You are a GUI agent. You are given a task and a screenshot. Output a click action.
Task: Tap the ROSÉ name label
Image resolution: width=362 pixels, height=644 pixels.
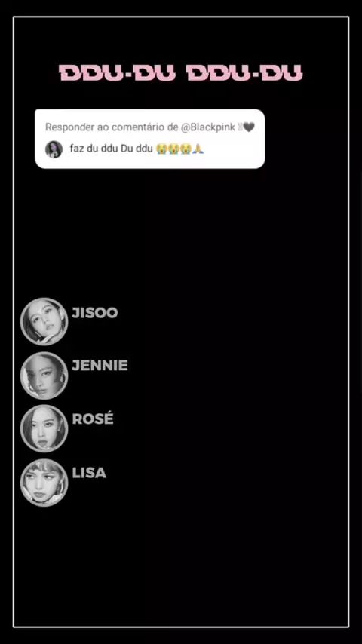coord(93,419)
